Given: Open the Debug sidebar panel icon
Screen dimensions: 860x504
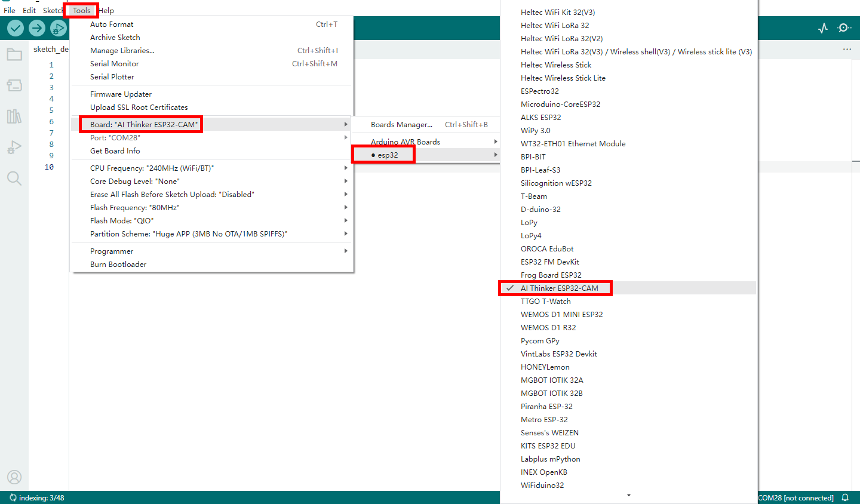Looking at the screenshot, I should [14, 147].
